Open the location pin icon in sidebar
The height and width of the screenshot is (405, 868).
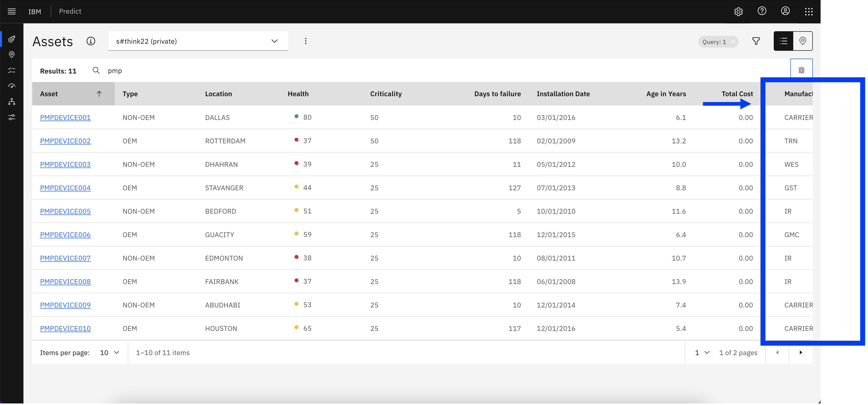coord(12,55)
